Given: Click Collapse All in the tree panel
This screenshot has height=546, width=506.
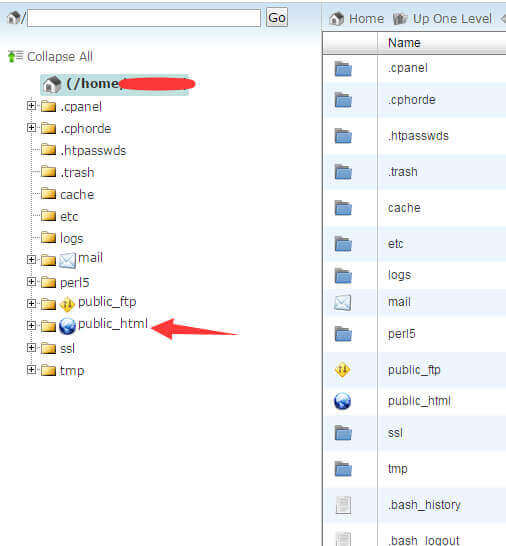Looking at the screenshot, I should [x=50, y=56].
